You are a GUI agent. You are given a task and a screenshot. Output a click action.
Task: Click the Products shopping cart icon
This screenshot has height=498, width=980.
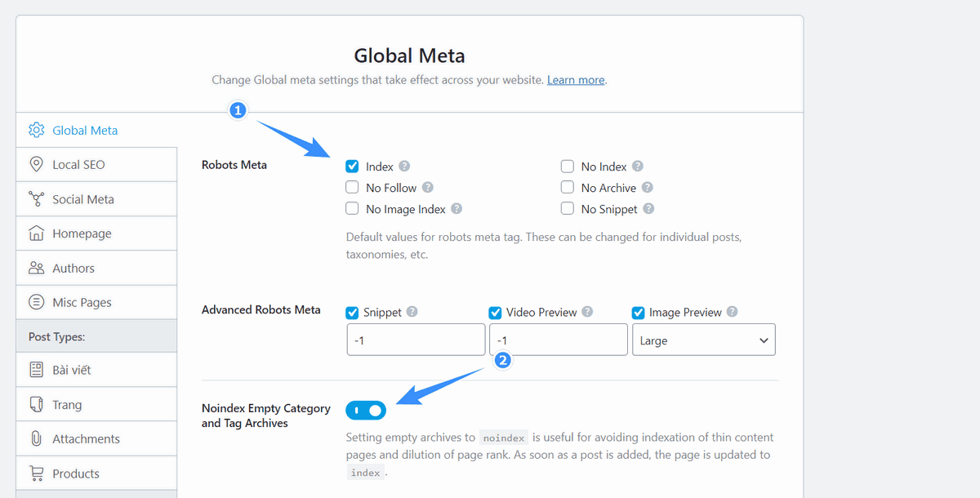click(x=36, y=474)
